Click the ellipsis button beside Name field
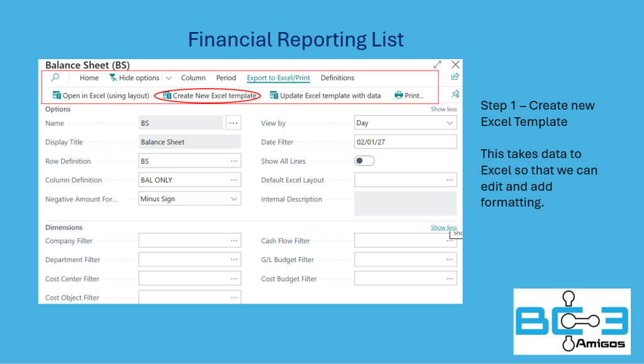 233,123
